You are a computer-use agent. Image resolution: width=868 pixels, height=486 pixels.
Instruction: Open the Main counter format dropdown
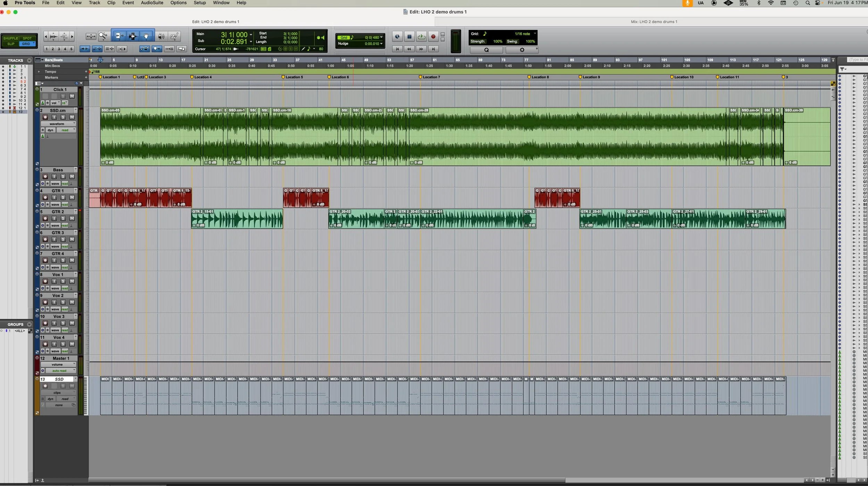tap(251, 35)
